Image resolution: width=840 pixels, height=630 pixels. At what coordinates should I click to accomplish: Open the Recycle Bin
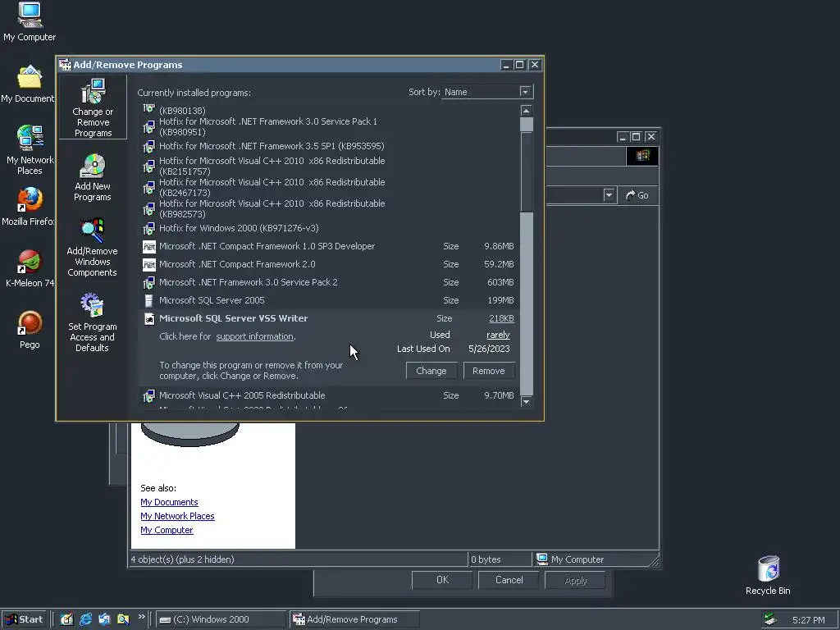click(x=768, y=575)
